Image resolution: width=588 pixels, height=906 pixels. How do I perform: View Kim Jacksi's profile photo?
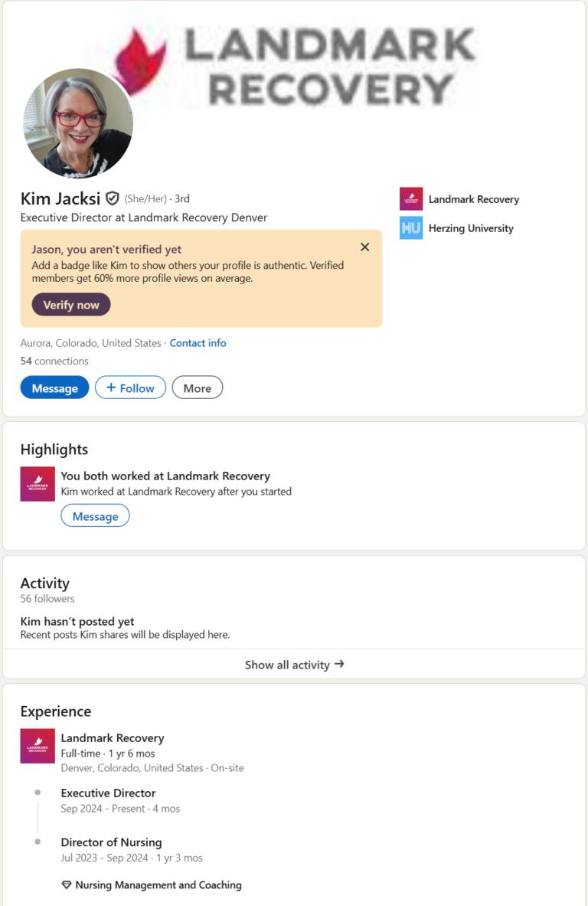click(x=78, y=123)
